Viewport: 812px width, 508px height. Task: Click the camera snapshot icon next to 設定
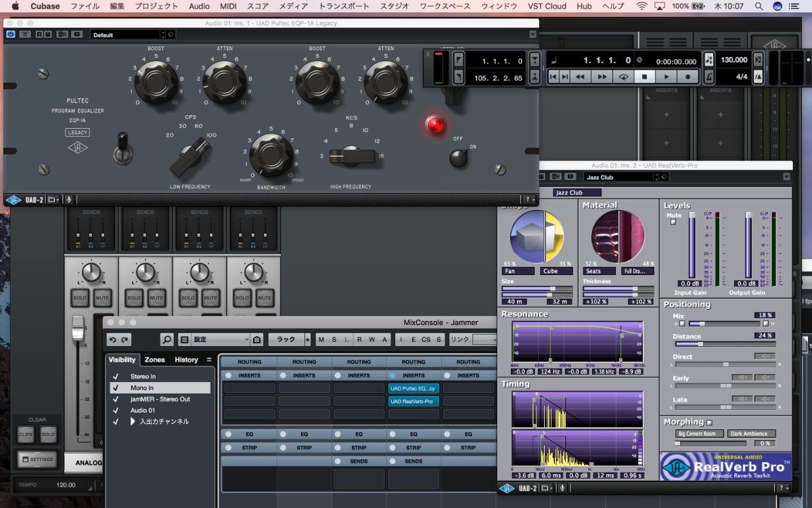pos(257,339)
